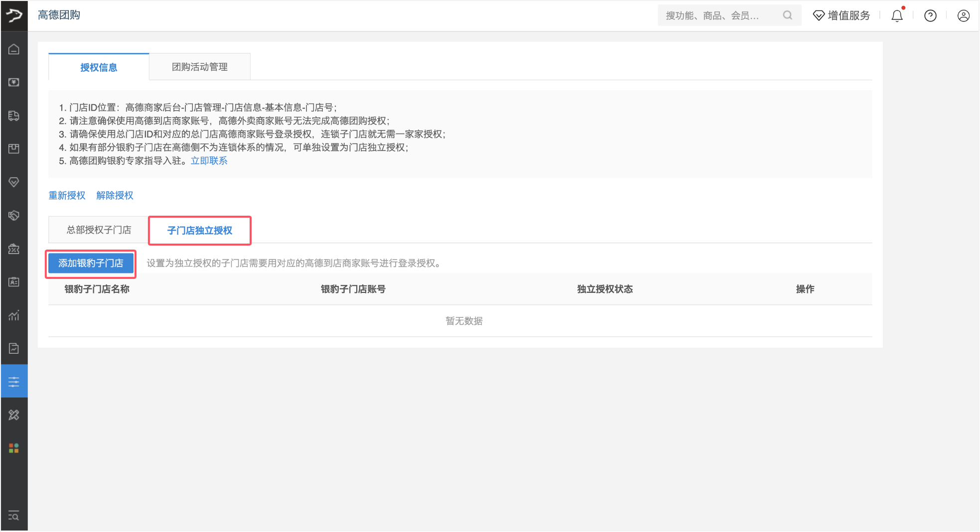Screen dimensions: 980x532
Task: Click the home icon in sidebar
Action: click(14, 49)
